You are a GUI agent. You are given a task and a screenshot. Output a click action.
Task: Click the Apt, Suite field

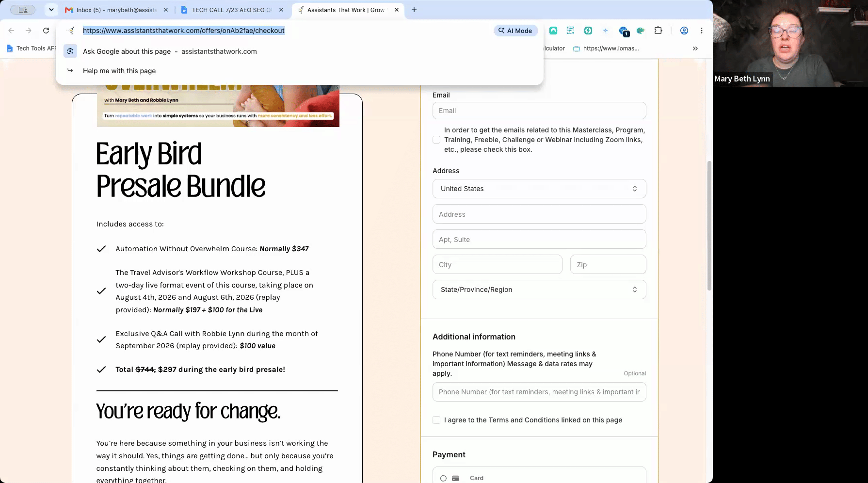pos(539,240)
